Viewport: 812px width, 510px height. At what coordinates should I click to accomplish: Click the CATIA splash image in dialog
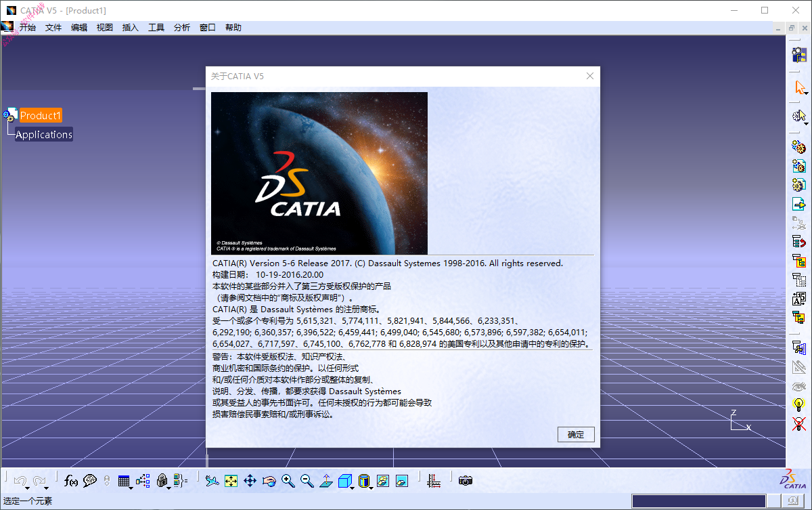click(x=319, y=173)
